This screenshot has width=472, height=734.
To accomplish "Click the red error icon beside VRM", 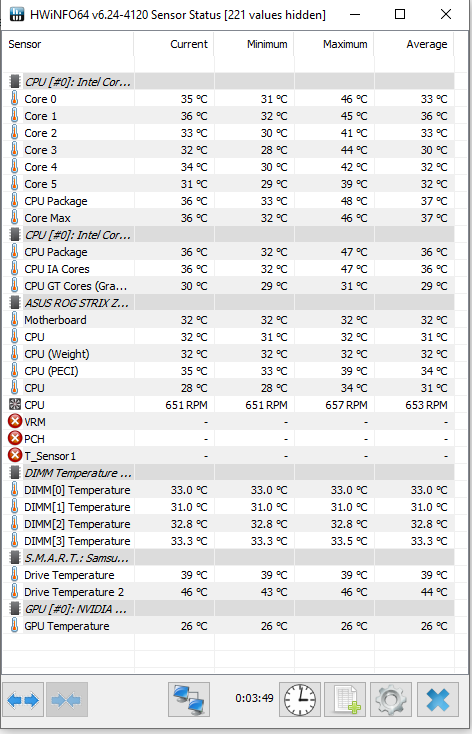I will [x=15, y=422].
